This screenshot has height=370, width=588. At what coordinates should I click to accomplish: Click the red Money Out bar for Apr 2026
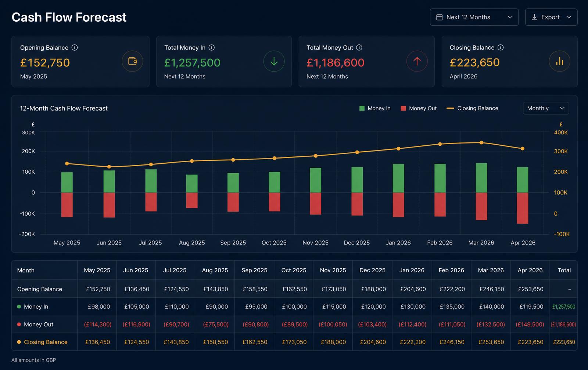click(x=523, y=208)
